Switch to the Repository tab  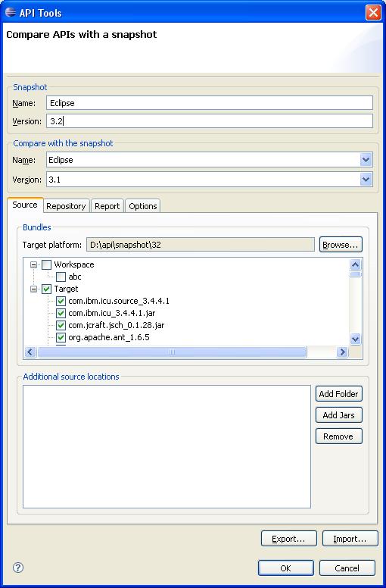click(x=66, y=206)
